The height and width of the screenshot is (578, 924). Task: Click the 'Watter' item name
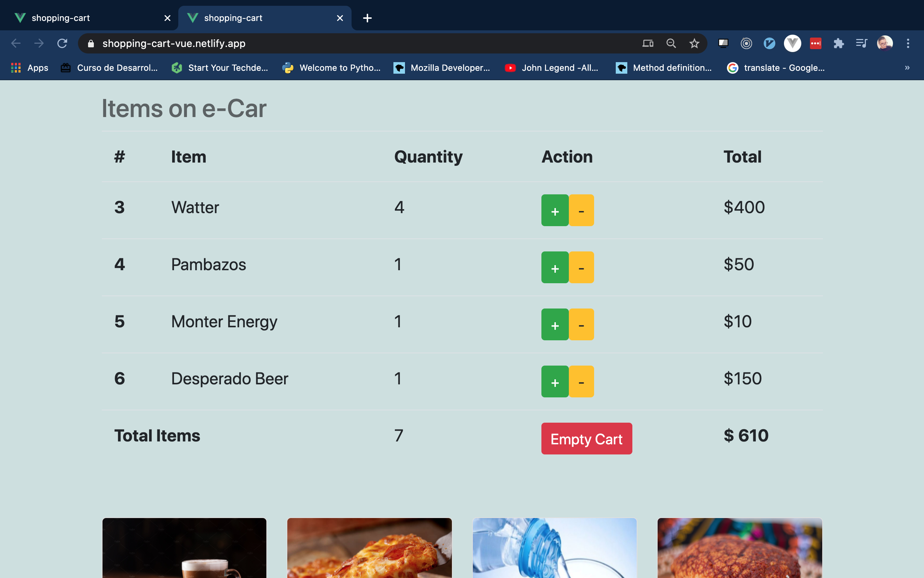(x=195, y=207)
